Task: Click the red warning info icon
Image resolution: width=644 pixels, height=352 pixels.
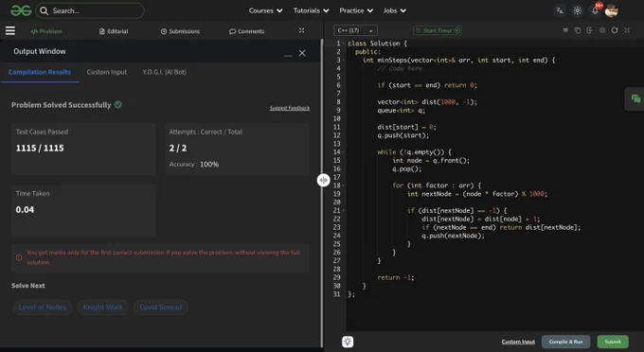Action: 19,257
